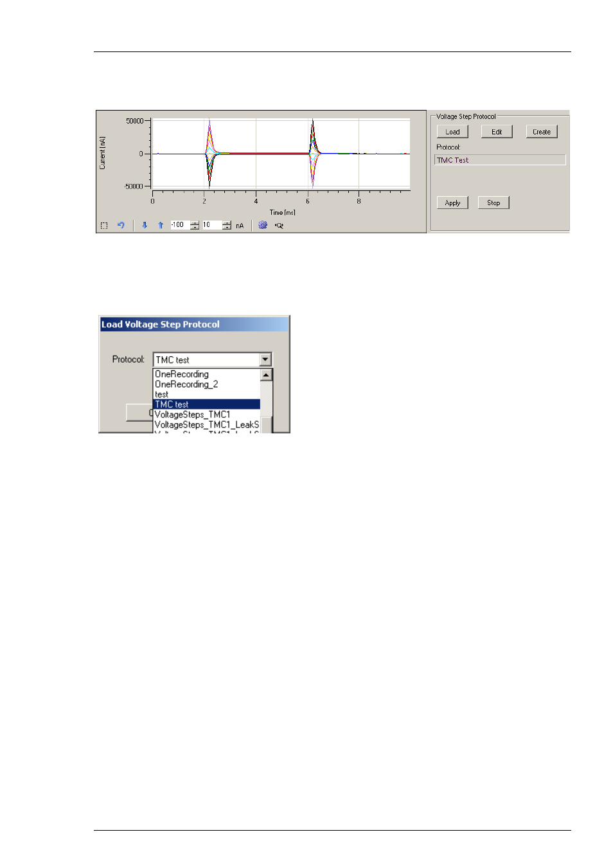Click the Load Voltage Step Protocol title bar
Screen dimensions: 613x868
194,324
